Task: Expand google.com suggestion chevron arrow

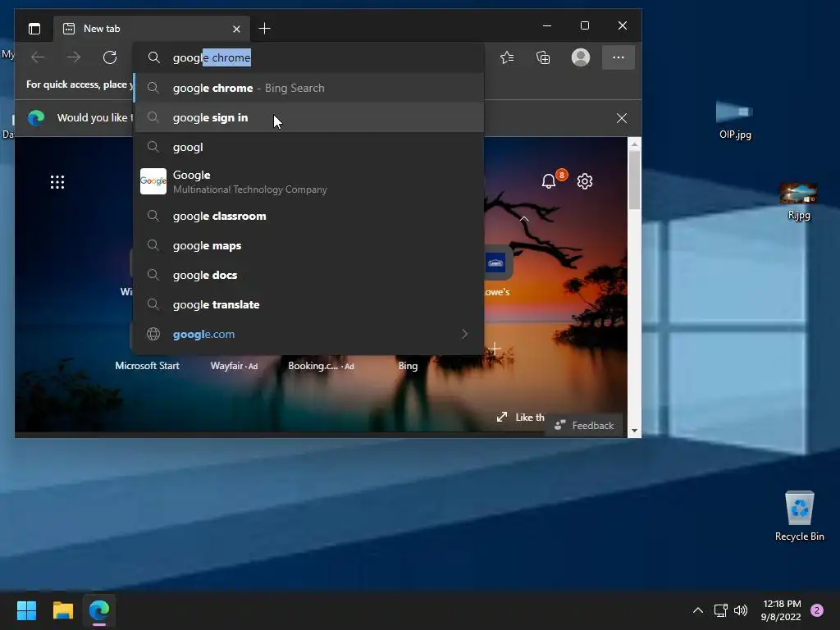Action: [464, 334]
